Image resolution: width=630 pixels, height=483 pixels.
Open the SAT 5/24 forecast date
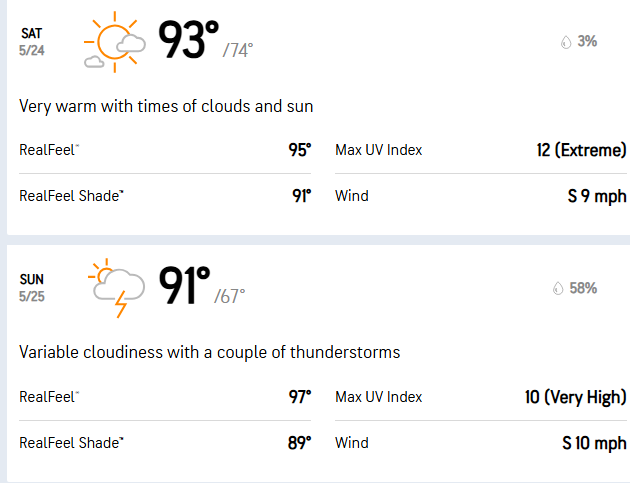[x=33, y=42]
